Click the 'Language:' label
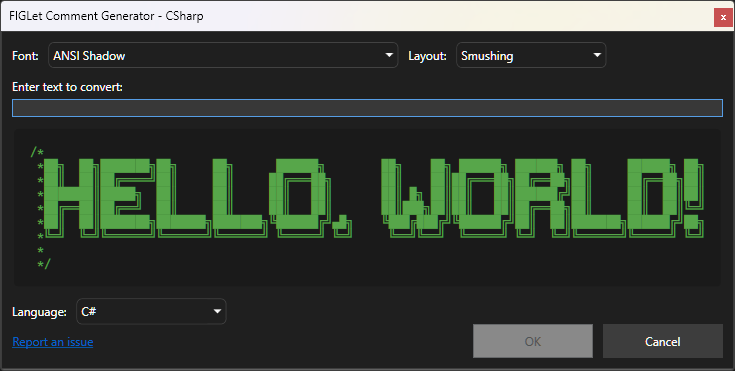This screenshot has height=371, width=735. 39,312
